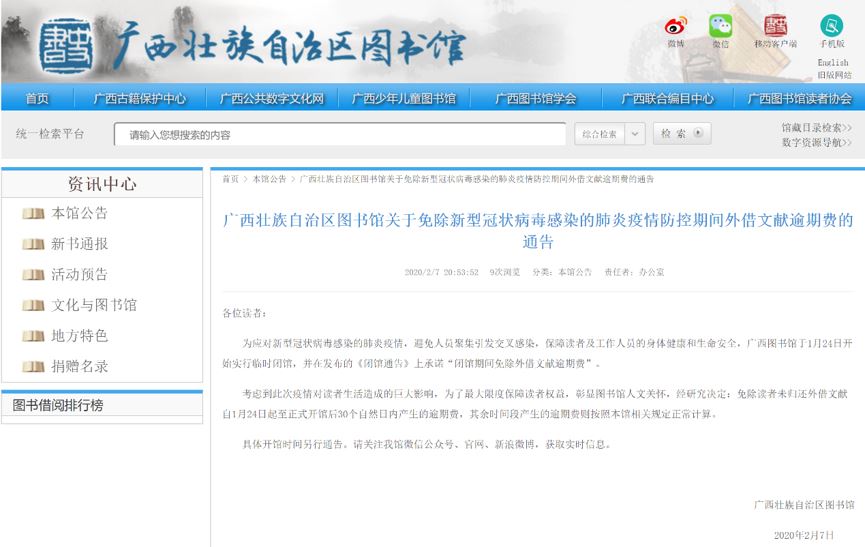Open 馆藏目录检索 link
The height and width of the screenshot is (547, 865).
[x=816, y=127]
